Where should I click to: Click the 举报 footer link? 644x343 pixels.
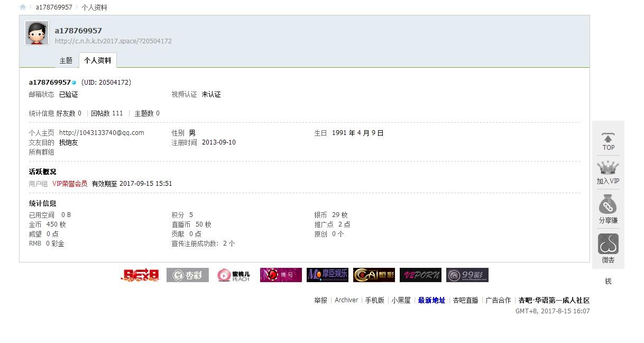point(320,300)
